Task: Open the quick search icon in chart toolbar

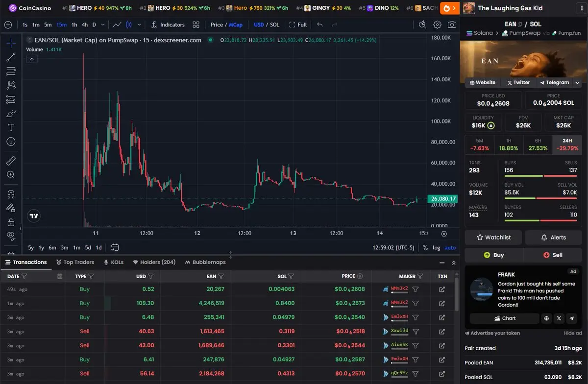Action: click(422, 24)
